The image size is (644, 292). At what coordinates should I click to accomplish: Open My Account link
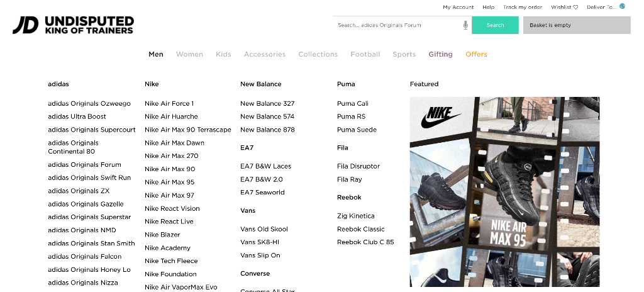(458, 7)
